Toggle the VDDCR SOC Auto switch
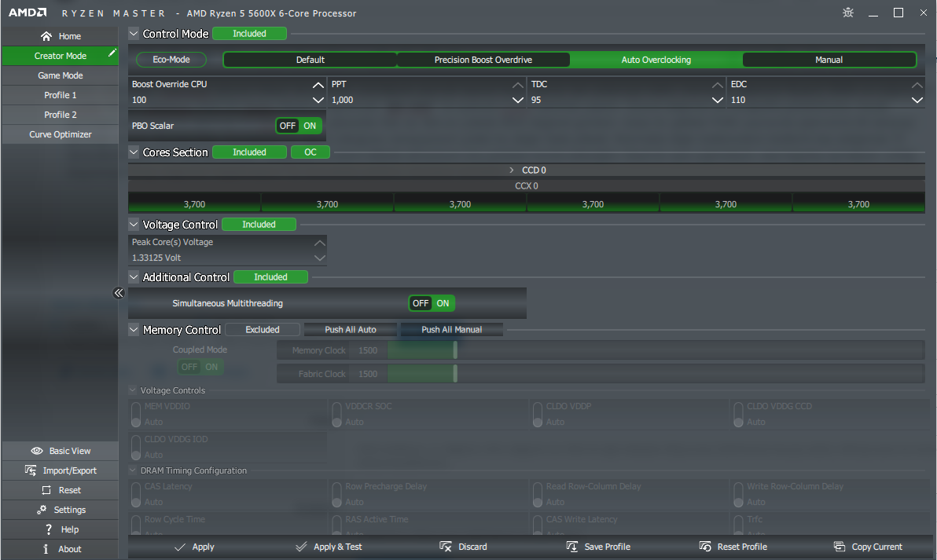 (x=337, y=415)
